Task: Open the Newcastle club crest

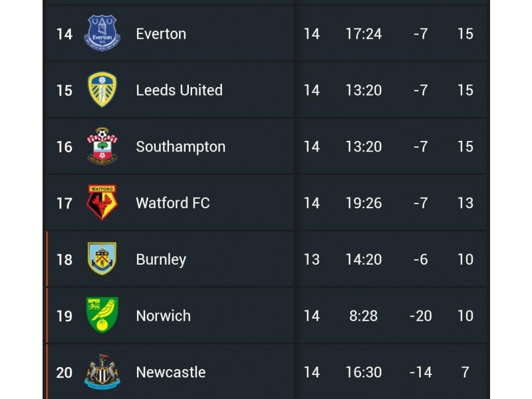Action: 102,372
